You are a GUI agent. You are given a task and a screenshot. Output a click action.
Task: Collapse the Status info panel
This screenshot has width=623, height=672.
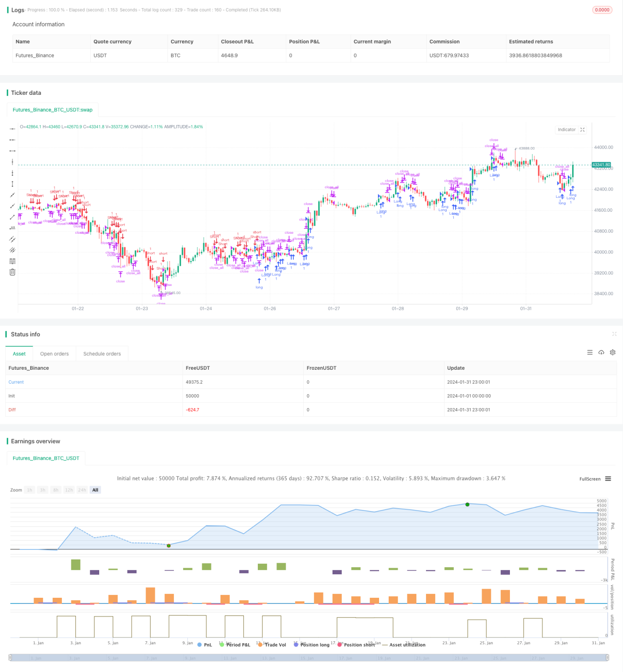coord(614,334)
